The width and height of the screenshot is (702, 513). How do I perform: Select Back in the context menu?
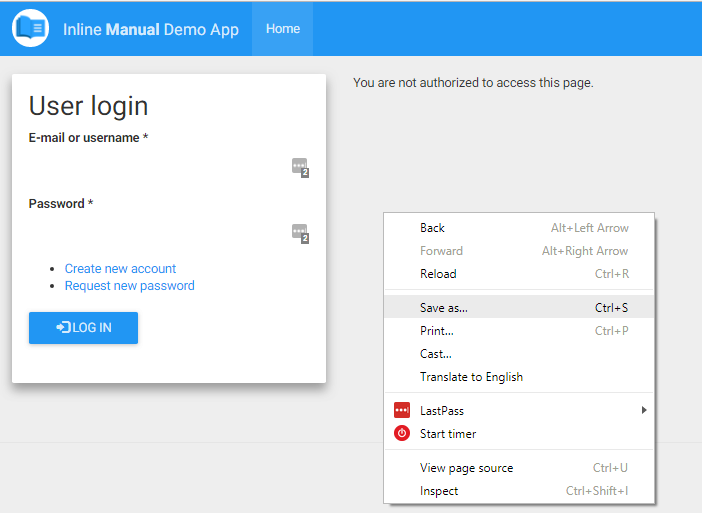coord(519,228)
